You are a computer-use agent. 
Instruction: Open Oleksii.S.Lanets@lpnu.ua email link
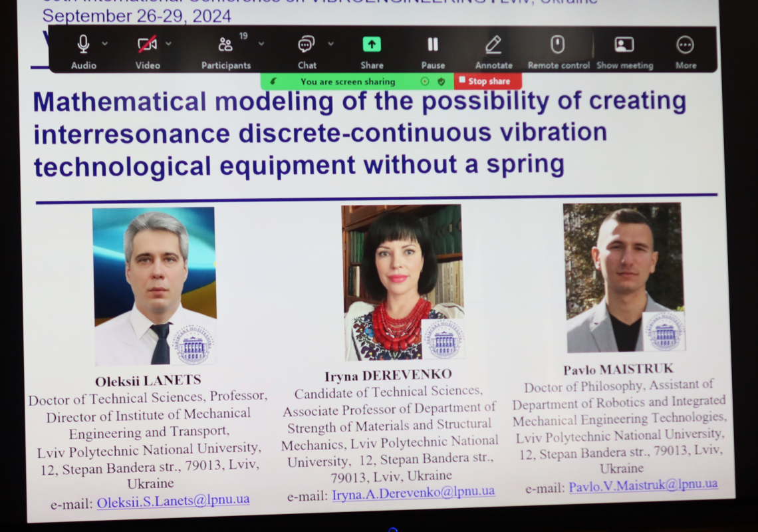click(173, 500)
